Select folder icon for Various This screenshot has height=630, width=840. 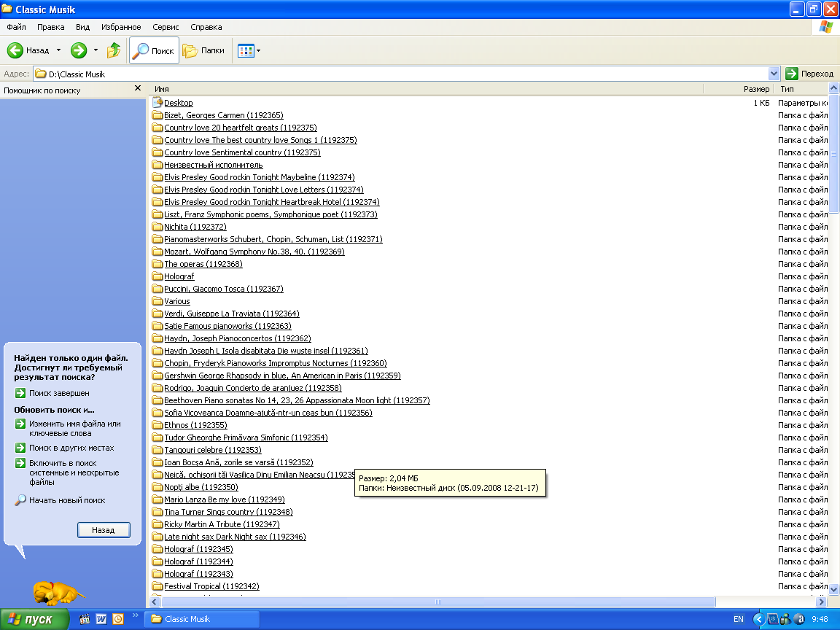click(x=157, y=301)
